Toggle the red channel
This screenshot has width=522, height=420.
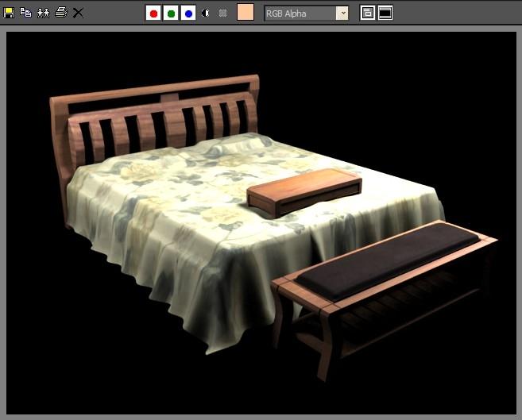pyautogui.click(x=153, y=13)
